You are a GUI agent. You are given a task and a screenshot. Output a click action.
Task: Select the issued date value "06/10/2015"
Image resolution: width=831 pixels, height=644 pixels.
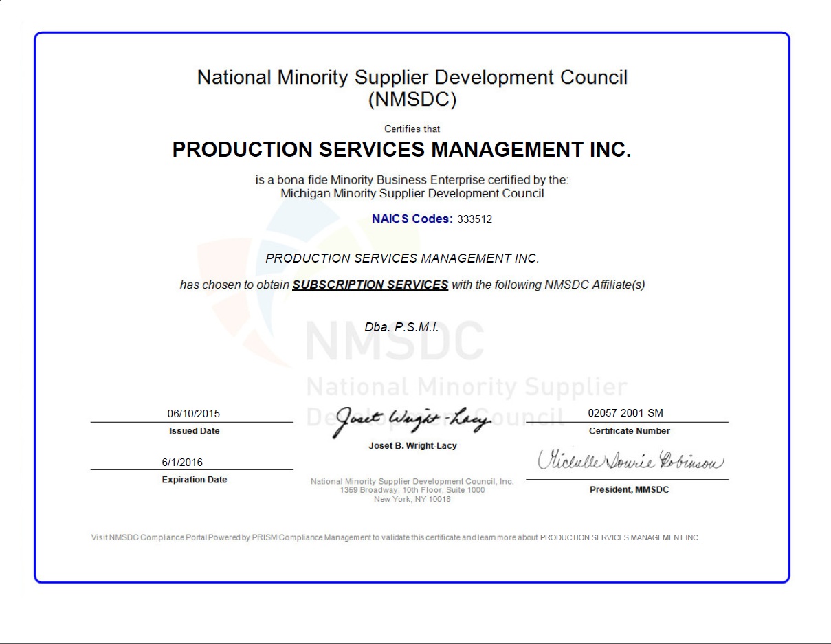pos(194,414)
